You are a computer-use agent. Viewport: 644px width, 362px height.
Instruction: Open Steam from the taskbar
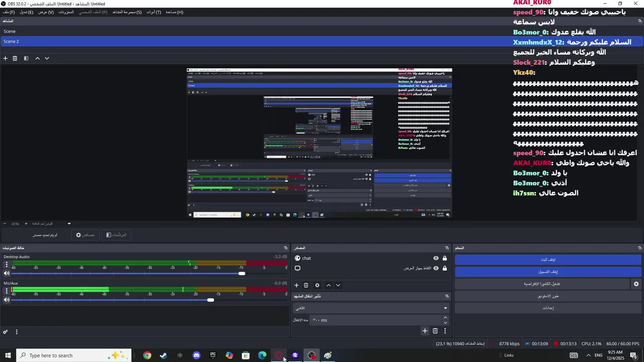(164, 355)
